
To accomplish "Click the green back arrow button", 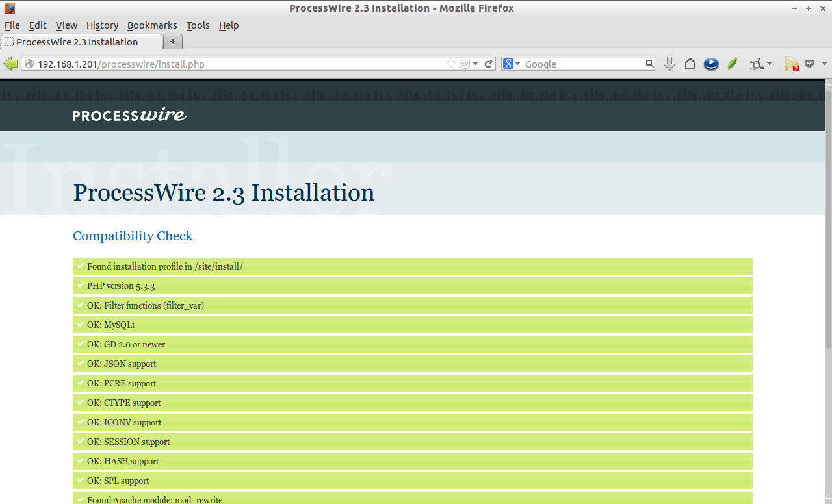I will click(x=10, y=64).
